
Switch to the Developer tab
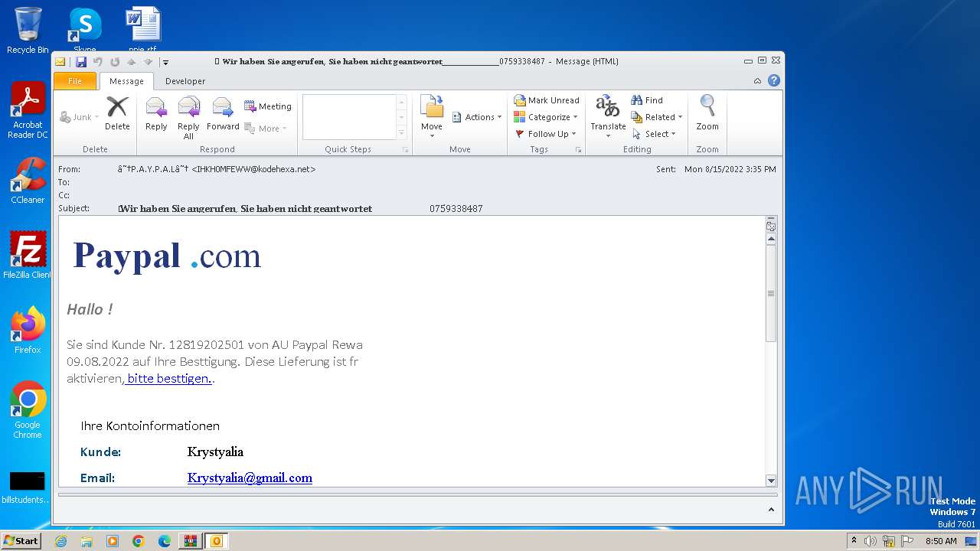(185, 81)
